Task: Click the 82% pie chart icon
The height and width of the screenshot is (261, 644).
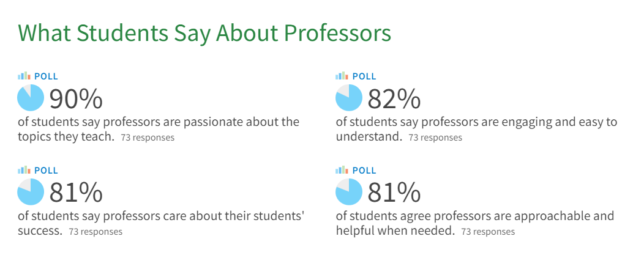Action: [x=349, y=98]
